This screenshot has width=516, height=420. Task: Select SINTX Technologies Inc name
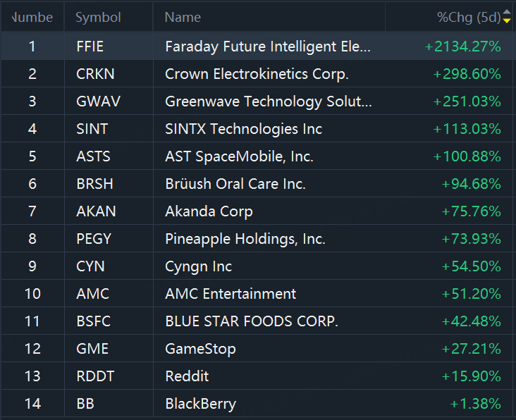(x=243, y=129)
